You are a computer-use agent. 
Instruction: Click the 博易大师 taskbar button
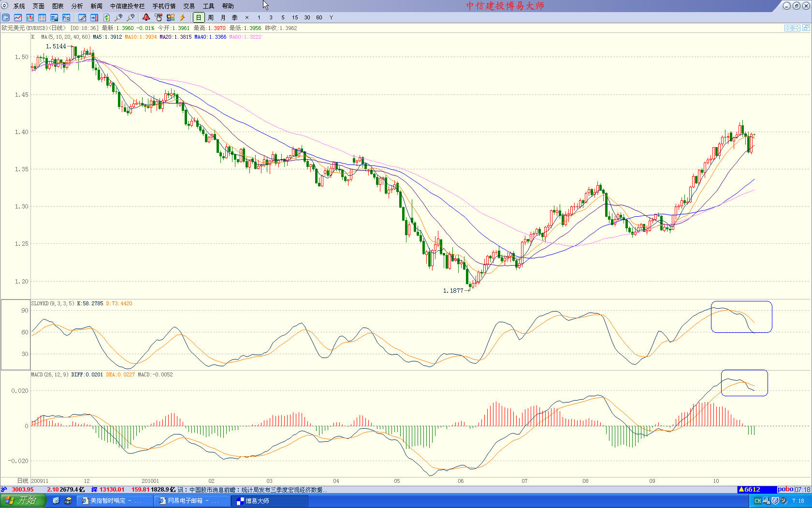(270, 501)
